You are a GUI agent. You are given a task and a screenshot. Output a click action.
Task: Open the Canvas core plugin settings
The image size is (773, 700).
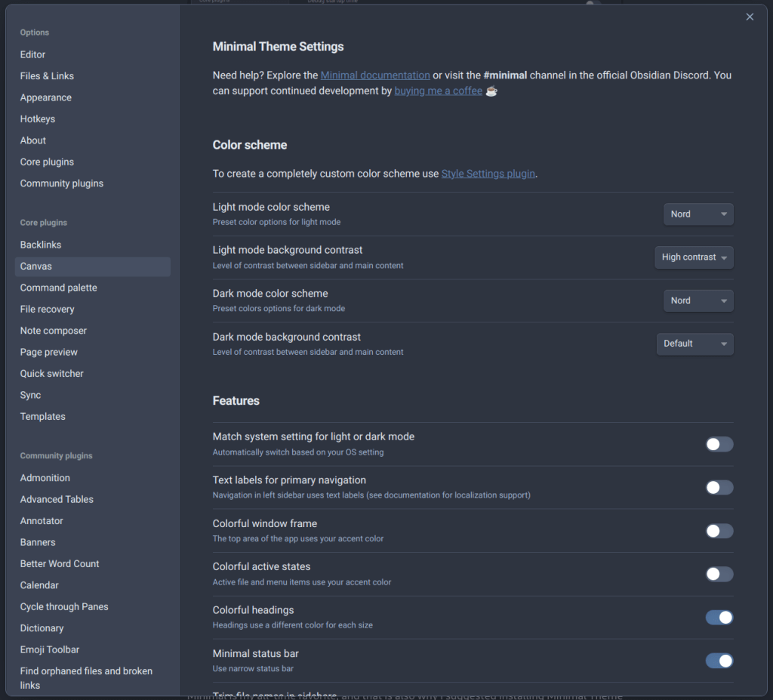36,267
